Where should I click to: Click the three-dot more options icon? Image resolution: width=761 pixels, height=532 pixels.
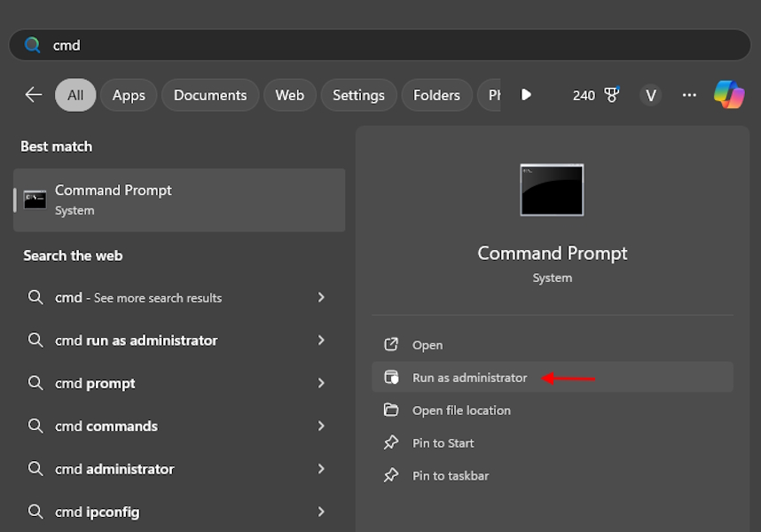click(x=689, y=95)
